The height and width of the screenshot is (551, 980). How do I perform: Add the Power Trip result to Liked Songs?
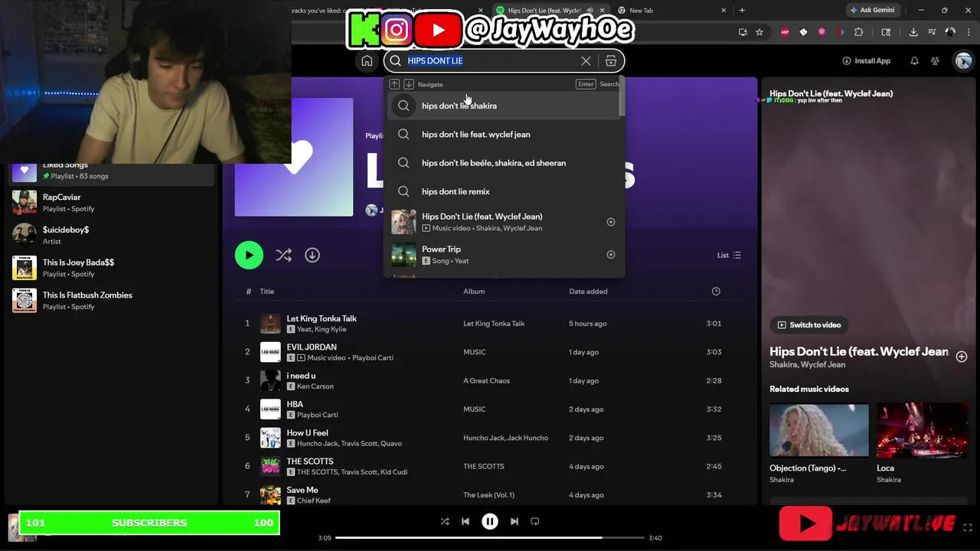[x=611, y=255]
